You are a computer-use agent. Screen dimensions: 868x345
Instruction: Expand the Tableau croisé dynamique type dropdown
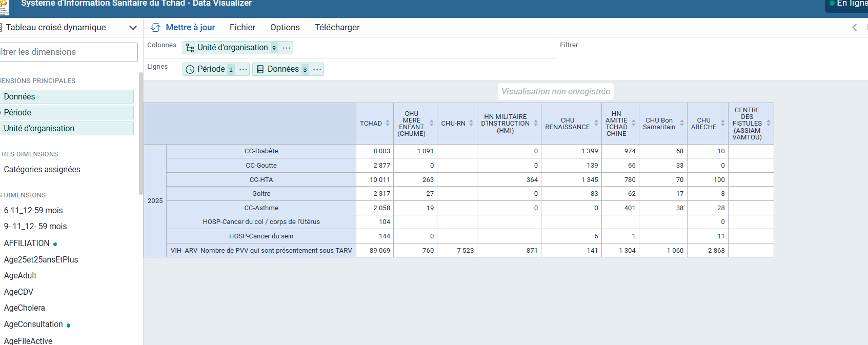point(133,28)
